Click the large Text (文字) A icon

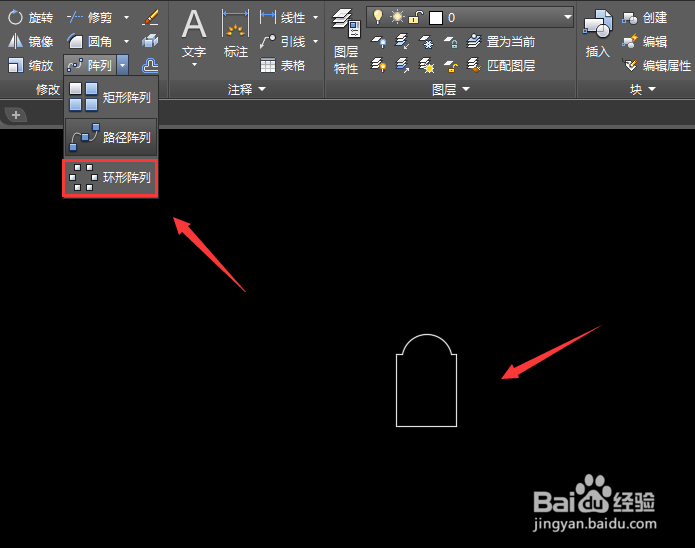[194, 25]
